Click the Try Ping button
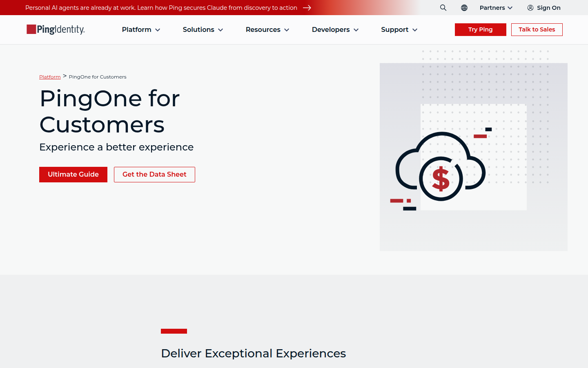This screenshot has width=588, height=368. 481,29
